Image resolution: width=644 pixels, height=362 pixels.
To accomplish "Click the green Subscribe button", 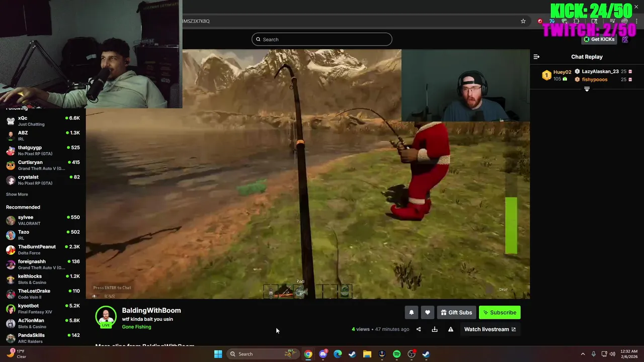I will coord(500,312).
